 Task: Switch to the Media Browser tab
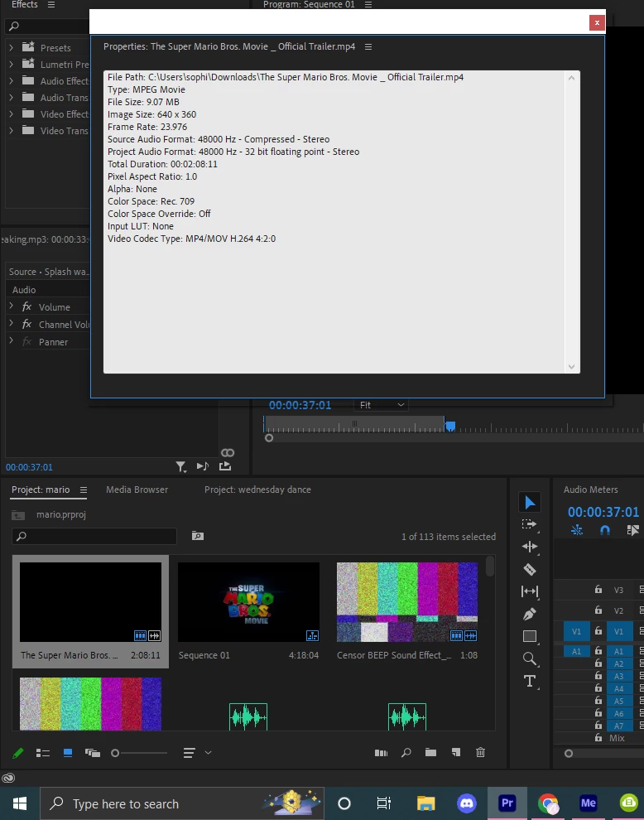[137, 490]
